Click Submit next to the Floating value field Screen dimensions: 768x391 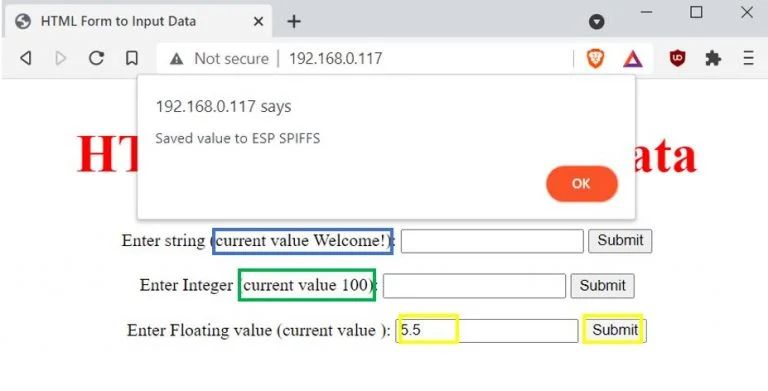pos(615,330)
